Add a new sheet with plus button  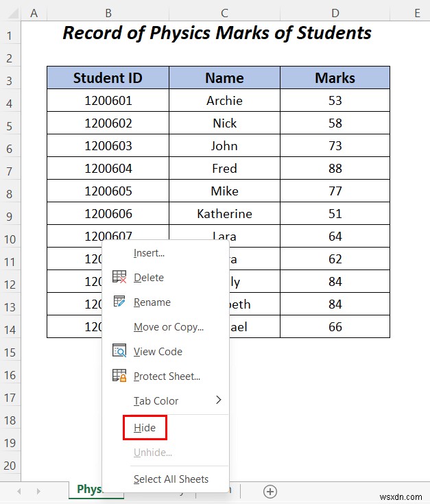click(x=270, y=491)
